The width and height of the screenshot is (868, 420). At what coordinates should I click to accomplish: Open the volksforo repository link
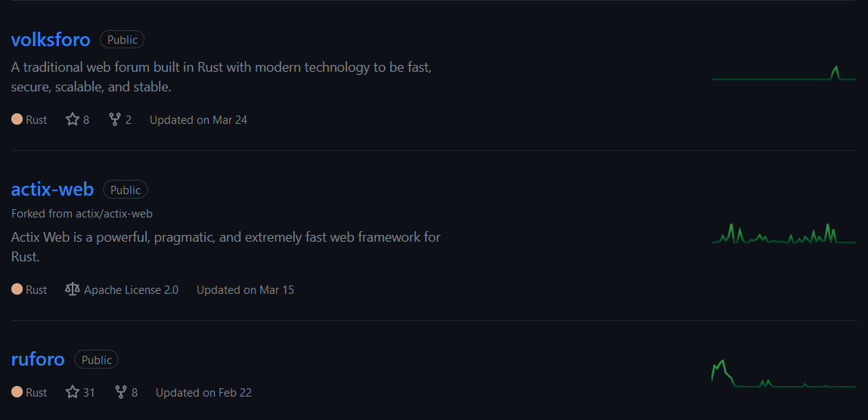coord(51,40)
